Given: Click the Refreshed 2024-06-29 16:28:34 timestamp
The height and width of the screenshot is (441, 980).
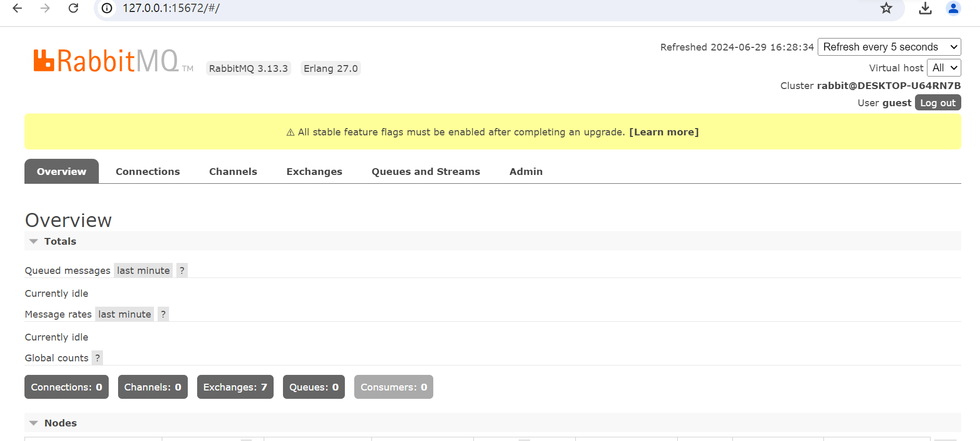Looking at the screenshot, I should coord(737,47).
